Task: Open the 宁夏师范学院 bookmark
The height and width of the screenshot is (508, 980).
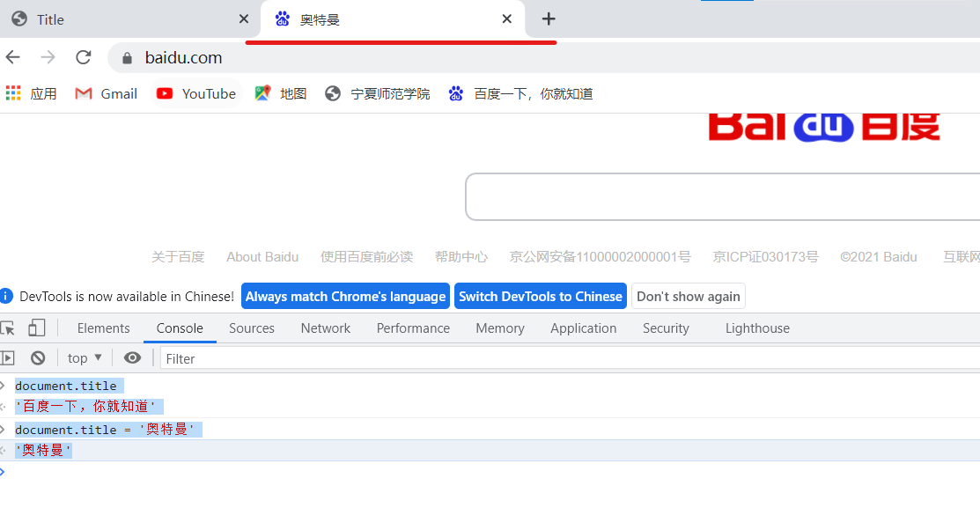Action: [378, 93]
